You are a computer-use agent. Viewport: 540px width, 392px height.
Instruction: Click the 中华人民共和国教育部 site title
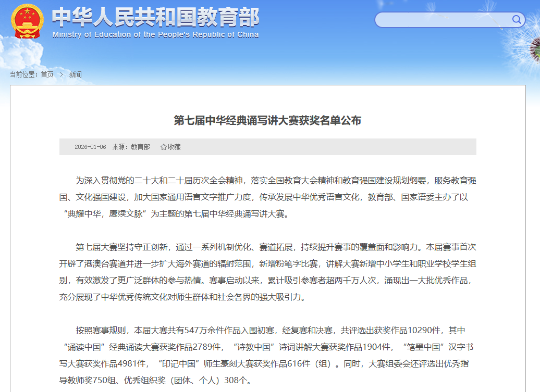[x=155, y=17]
